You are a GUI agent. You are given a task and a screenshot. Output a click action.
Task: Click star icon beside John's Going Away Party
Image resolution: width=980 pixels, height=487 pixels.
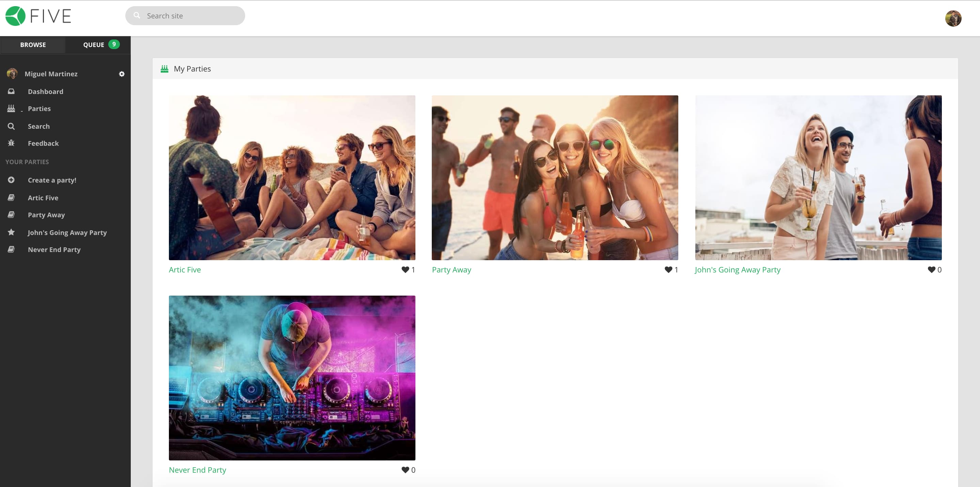[x=12, y=232]
